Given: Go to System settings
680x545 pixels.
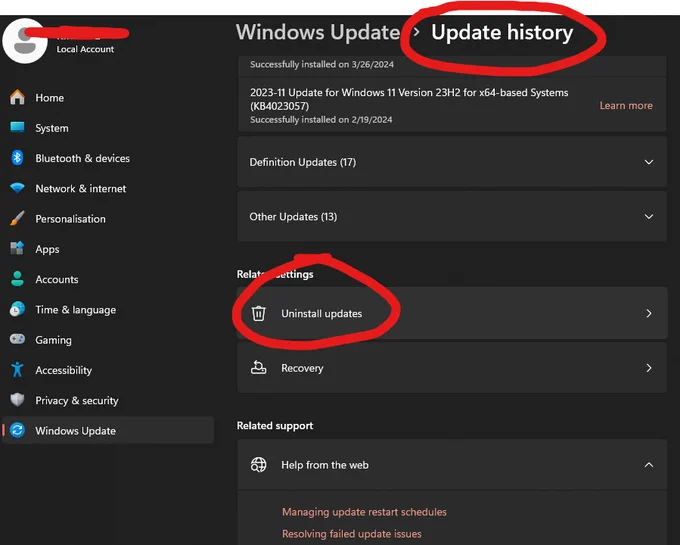Looking at the screenshot, I should point(108,128).
